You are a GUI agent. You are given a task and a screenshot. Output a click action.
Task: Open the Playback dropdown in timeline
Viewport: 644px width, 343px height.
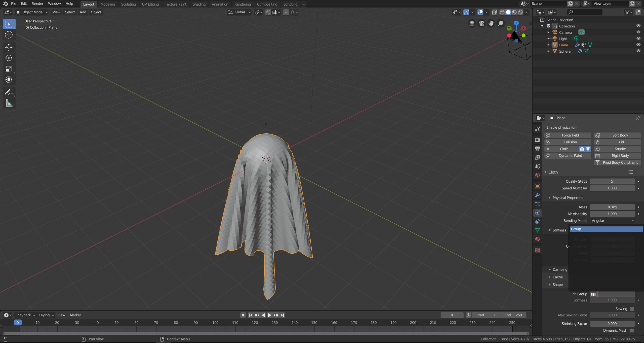click(26, 315)
